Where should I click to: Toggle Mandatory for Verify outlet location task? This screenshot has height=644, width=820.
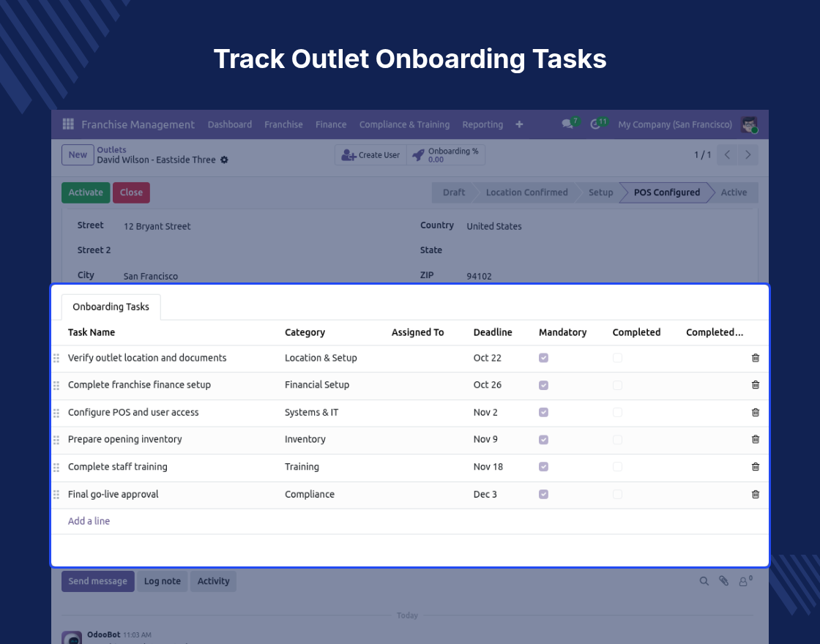click(x=543, y=358)
